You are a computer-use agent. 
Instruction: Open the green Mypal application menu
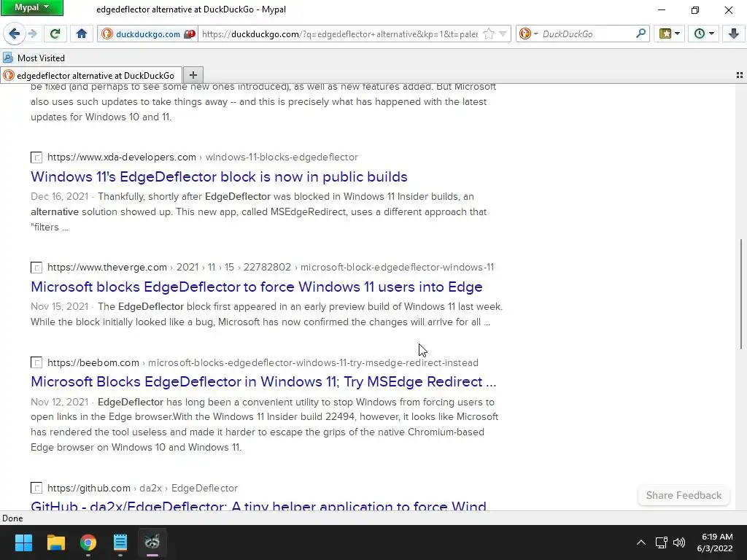pos(31,7)
